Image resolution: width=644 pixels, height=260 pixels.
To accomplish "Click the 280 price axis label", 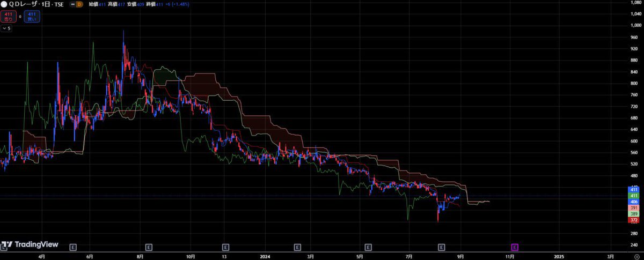I will pos(635,233).
